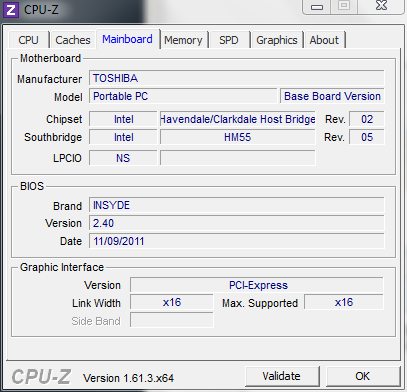Screen dimensions: 407x392
Task: Open the Caches tab
Action: point(73,40)
